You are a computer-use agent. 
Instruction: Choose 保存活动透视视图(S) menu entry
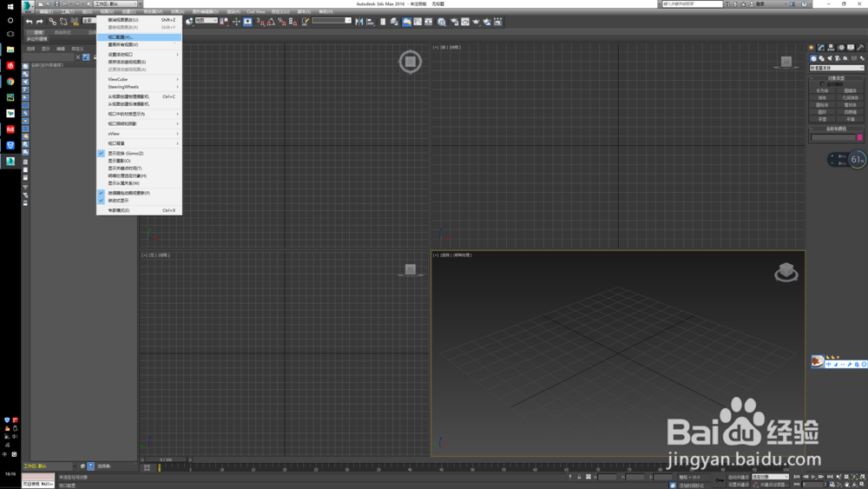point(139,62)
